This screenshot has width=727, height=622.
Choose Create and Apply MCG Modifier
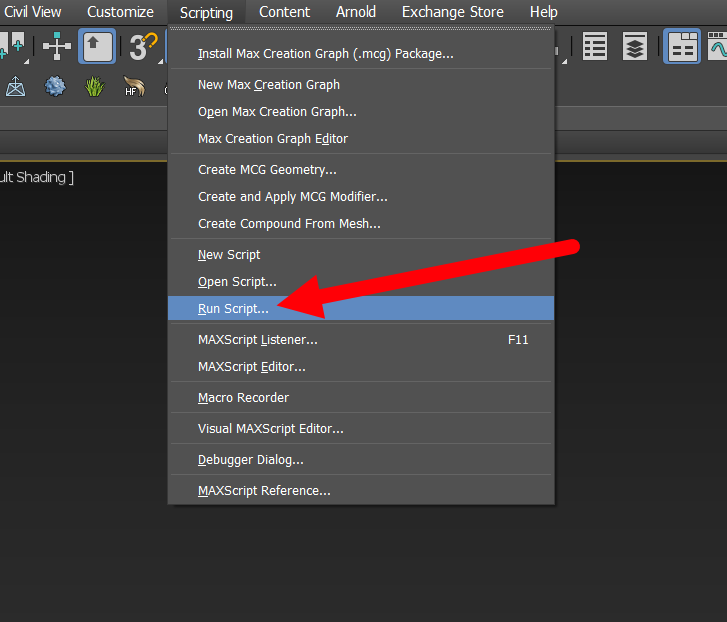tap(361, 197)
